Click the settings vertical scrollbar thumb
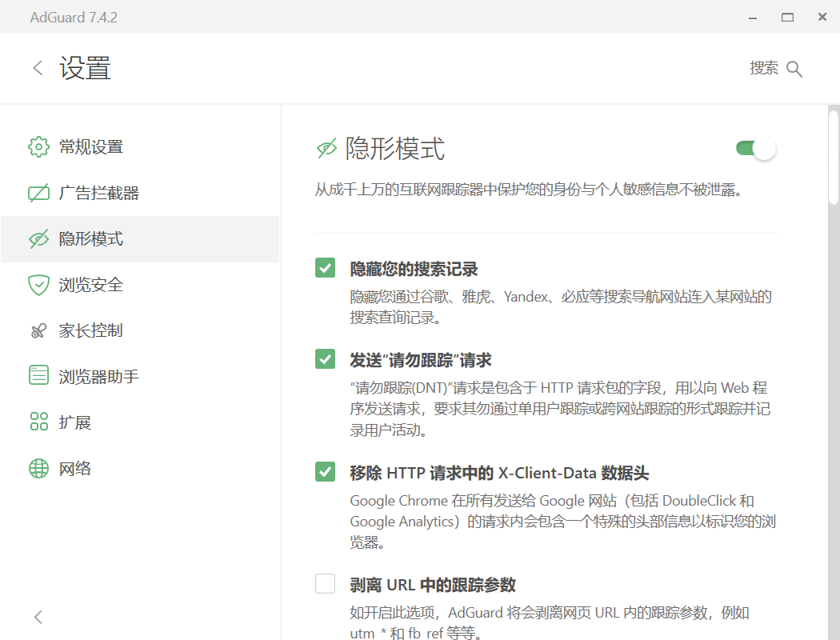Screen dimensions: 840x640 (x=833, y=158)
